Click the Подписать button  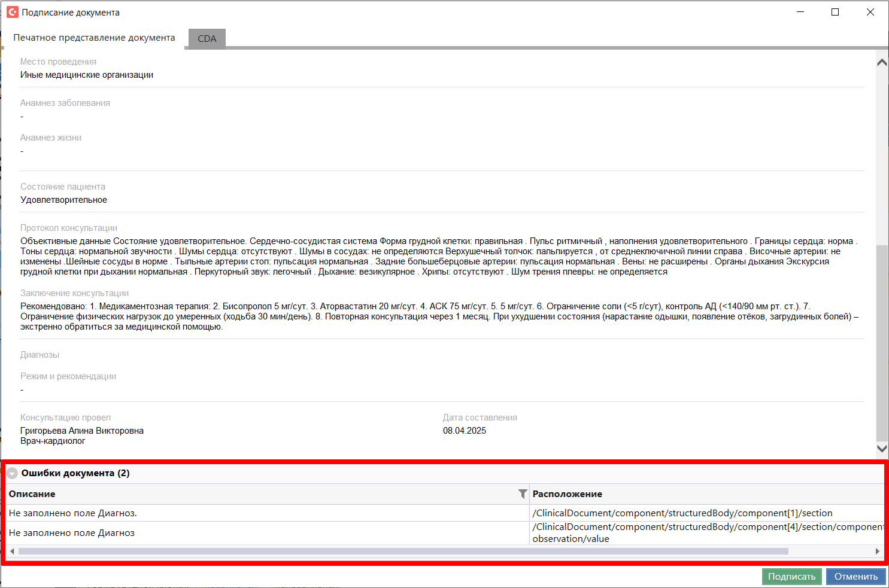pyautogui.click(x=791, y=577)
